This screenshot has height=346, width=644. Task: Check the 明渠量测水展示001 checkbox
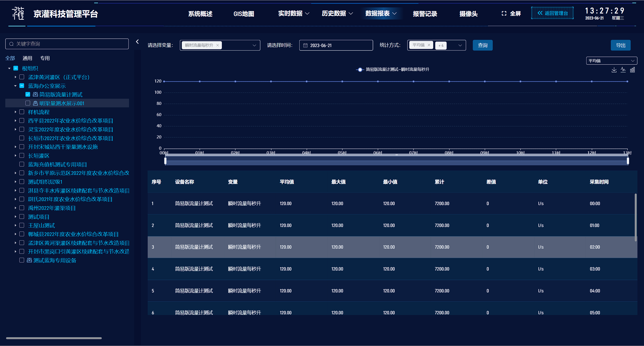(28, 103)
